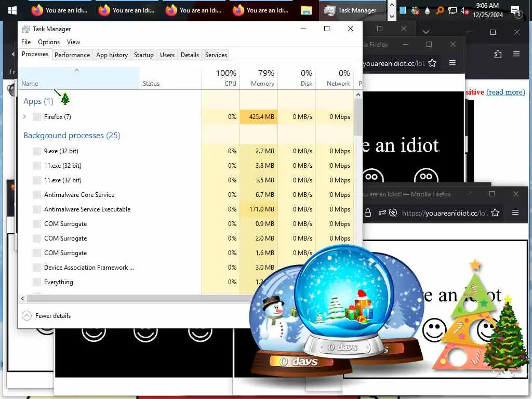The image size is (532, 399).
Task: Click the Task Manager vertical scrollbar thumb
Action: tap(358, 117)
